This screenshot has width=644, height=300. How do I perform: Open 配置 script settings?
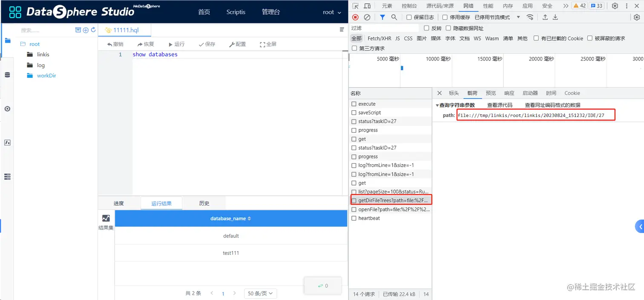[x=238, y=44]
